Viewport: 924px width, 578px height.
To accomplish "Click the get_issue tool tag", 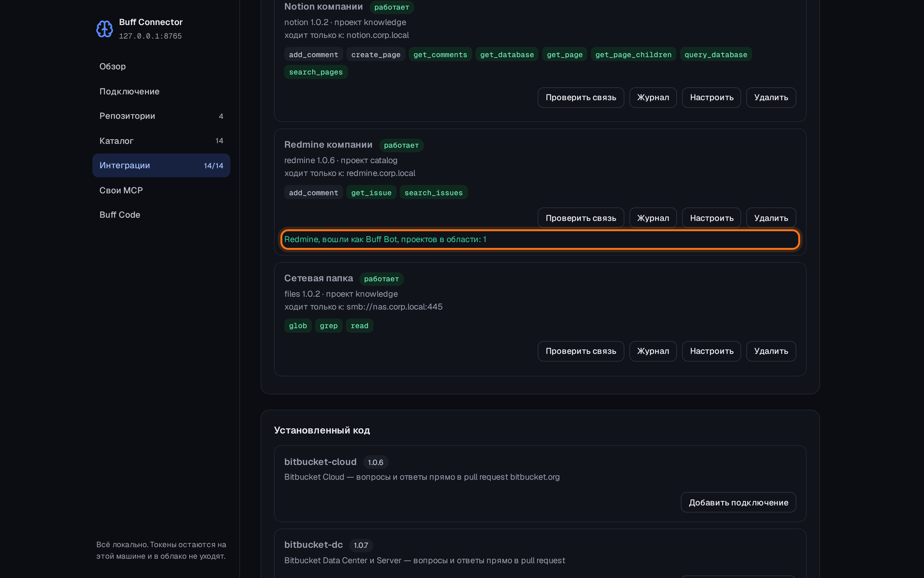I will click(x=371, y=193).
